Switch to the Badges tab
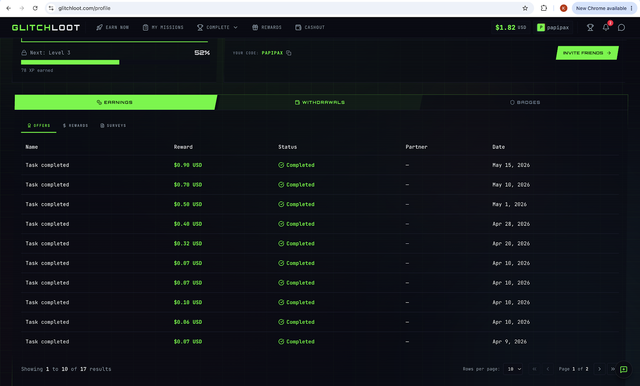The image size is (640, 386). pos(525,102)
